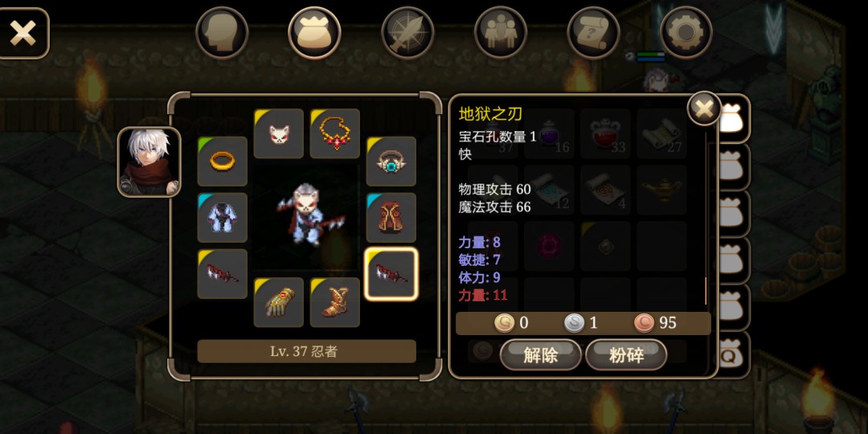Click the white-haired character portrait
Screen dimensions: 868x434
coord(149,162)
